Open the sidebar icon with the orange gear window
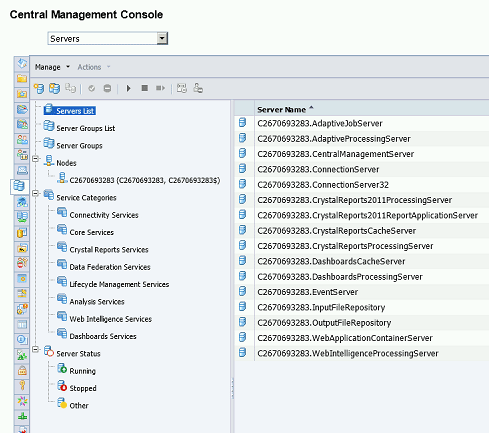489x433 pixels. coord(22,278)
